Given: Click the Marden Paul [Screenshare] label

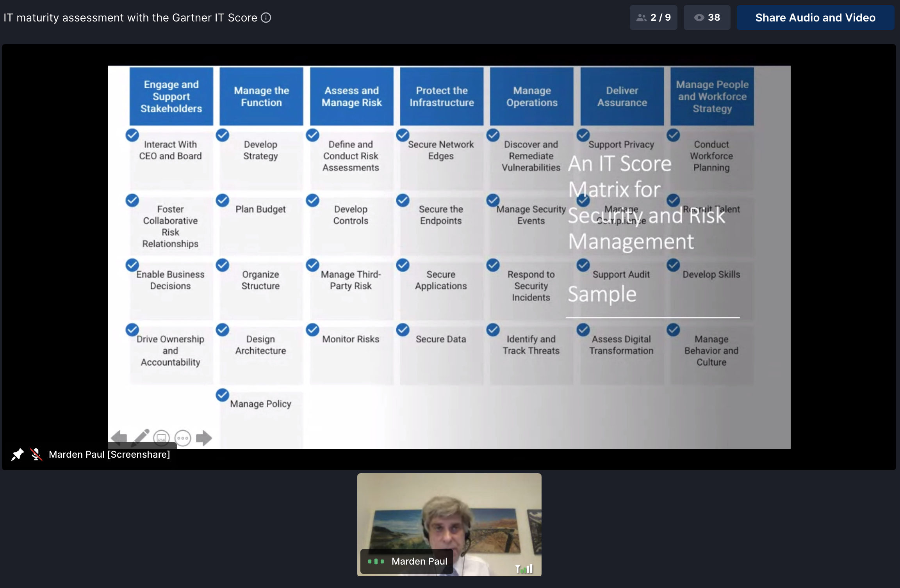Looking at the screenshot, I should click(x=109, y=455).
